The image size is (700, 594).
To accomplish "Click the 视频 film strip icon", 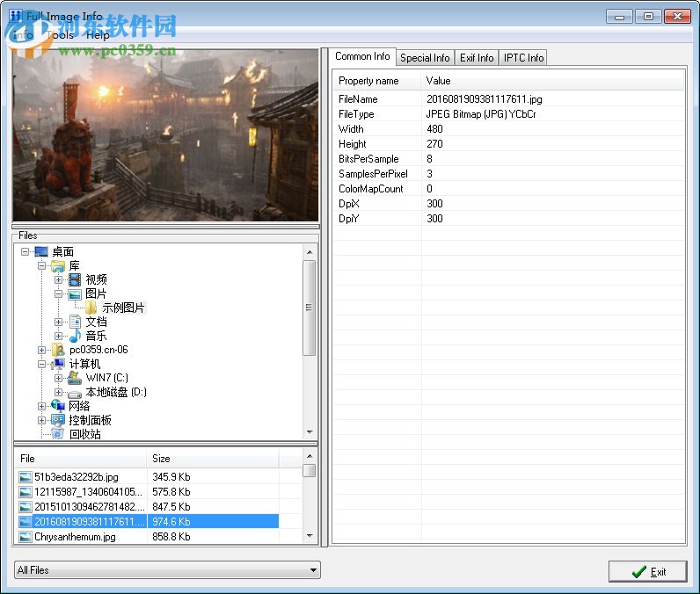I will click(x=75, y=280).
